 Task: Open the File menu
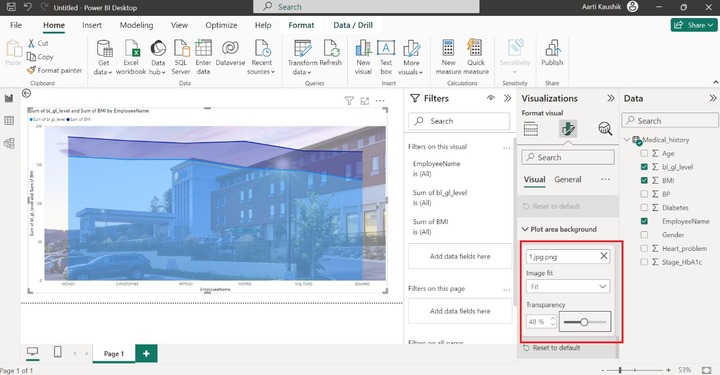click(x=16, y=25)
